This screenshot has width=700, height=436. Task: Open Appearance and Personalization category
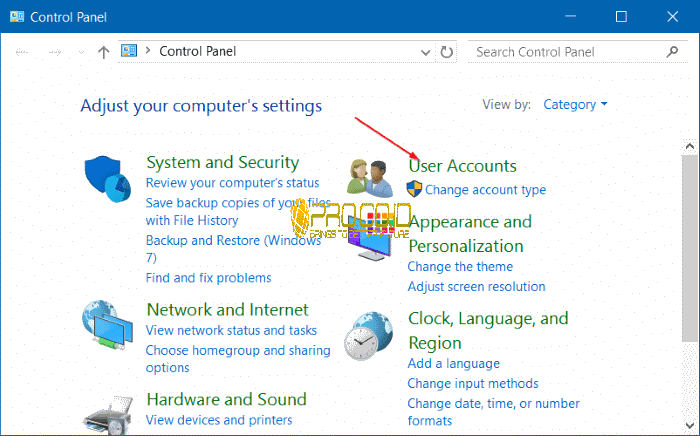470,234
